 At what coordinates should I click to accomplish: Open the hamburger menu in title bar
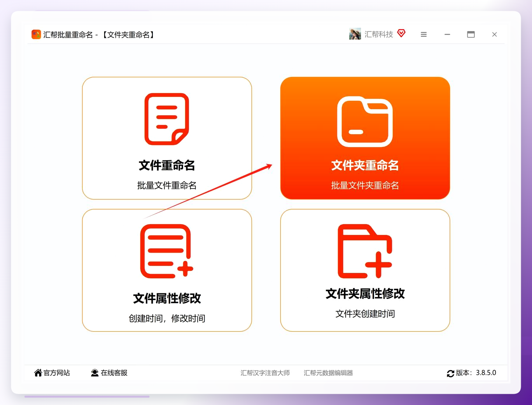point(424,35)
